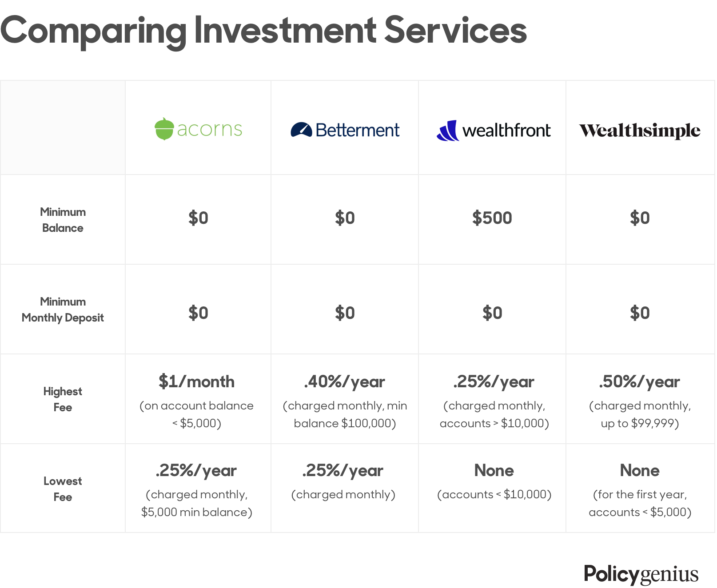Click the Highest Fee row label
The image size is (717, 588).
pyautogui.click(x=63, y=399)
